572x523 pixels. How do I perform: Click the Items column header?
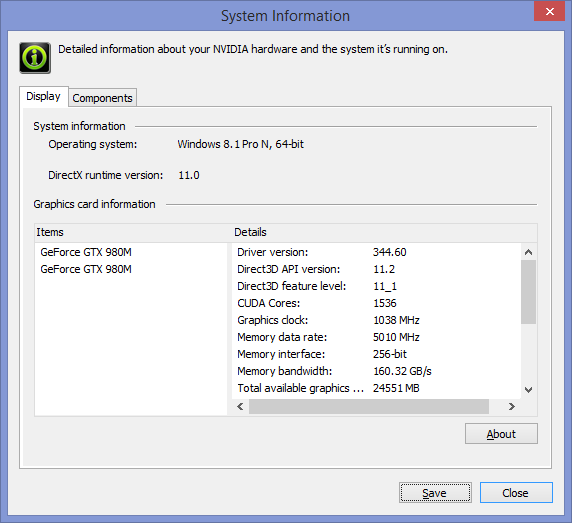50,232
